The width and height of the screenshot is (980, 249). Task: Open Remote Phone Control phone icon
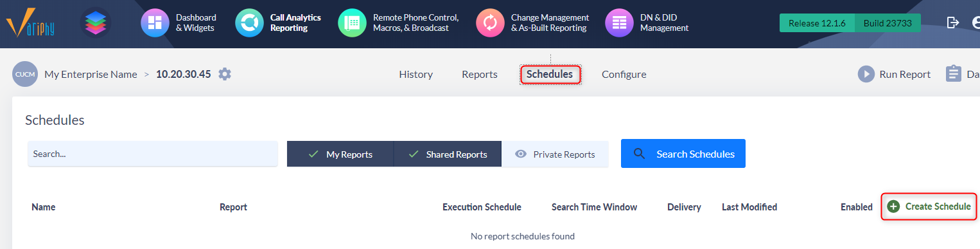click(x=352, y=23)
